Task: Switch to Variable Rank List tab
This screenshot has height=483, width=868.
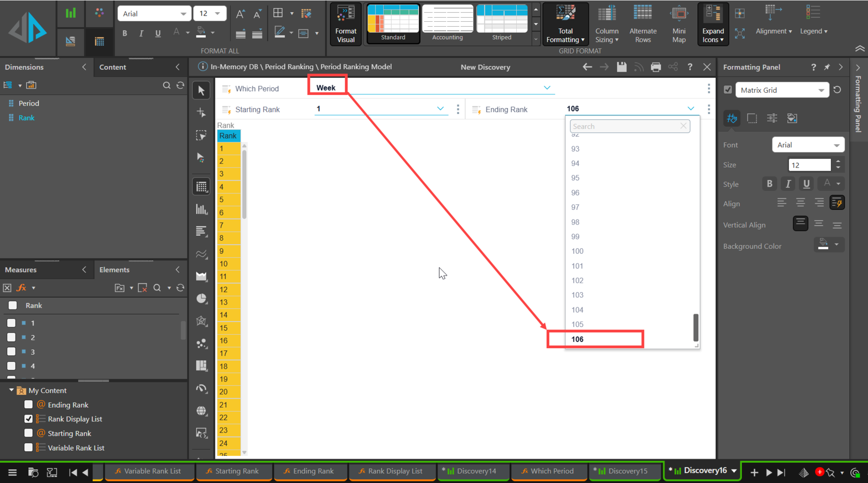Action: 149,471
